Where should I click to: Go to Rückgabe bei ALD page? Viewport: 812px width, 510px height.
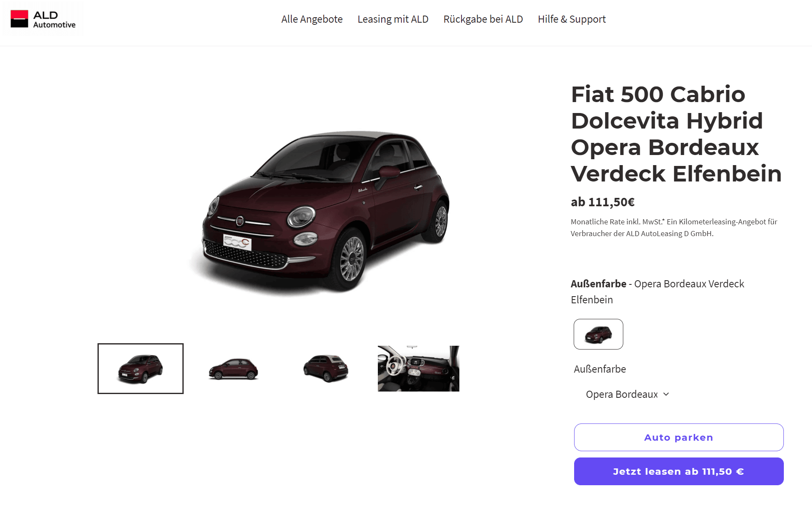483,19
